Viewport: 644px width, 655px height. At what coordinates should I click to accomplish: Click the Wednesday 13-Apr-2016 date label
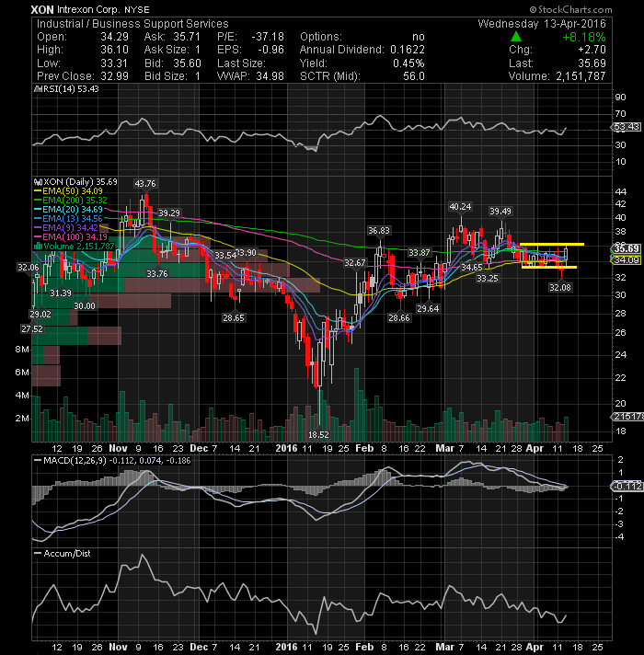point(542,24)
